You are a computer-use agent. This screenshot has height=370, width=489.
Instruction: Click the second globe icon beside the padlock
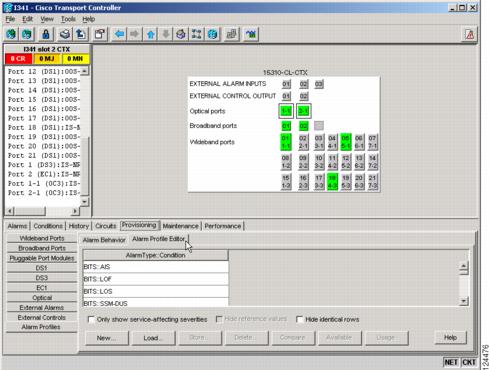27,34
